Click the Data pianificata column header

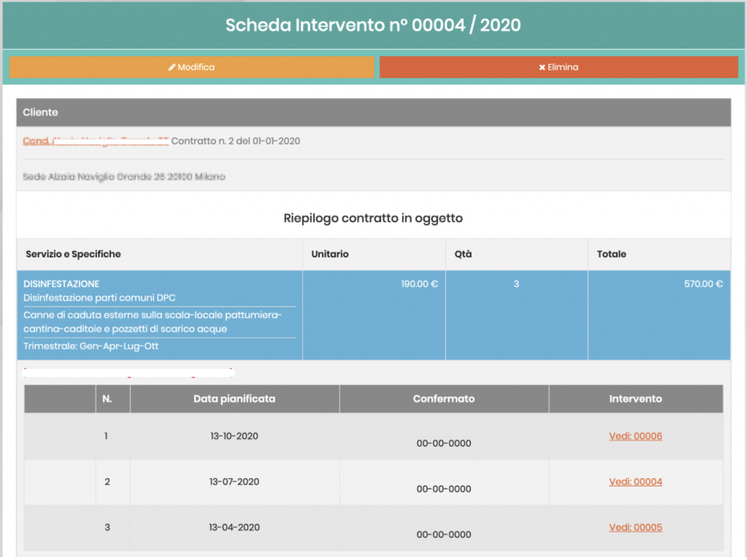click(234, 399)
